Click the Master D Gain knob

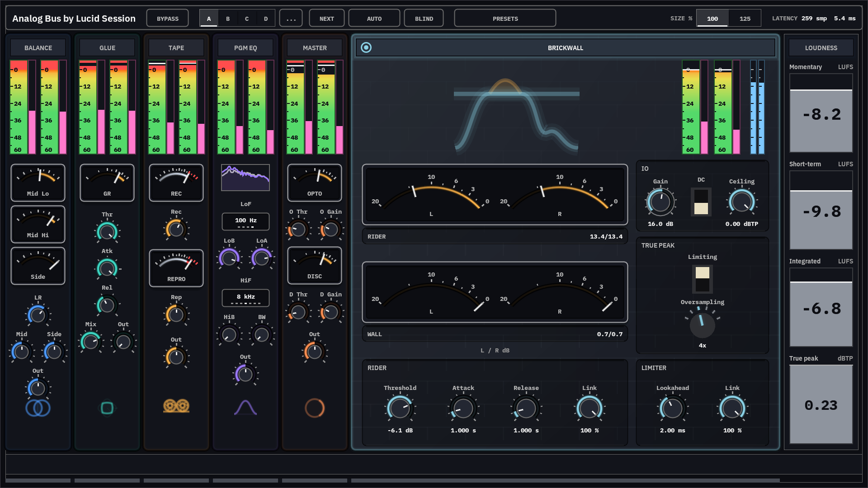tap(331, 312)
